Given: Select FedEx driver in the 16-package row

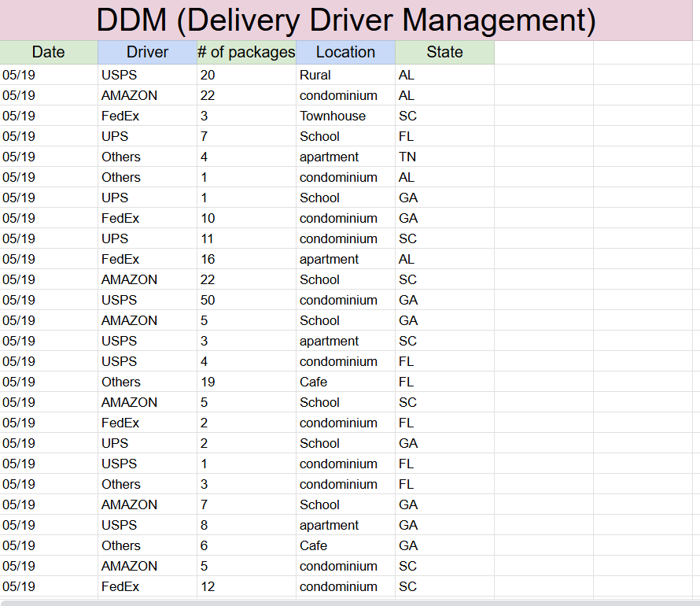Looking at the screenshot, I should 147,259.
